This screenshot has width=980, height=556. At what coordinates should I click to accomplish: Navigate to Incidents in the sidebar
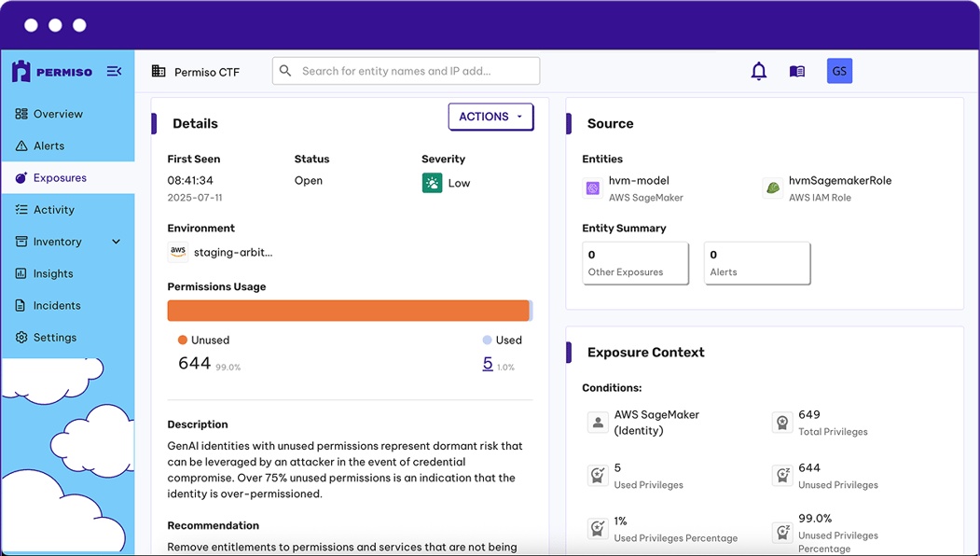pos(57,305)
